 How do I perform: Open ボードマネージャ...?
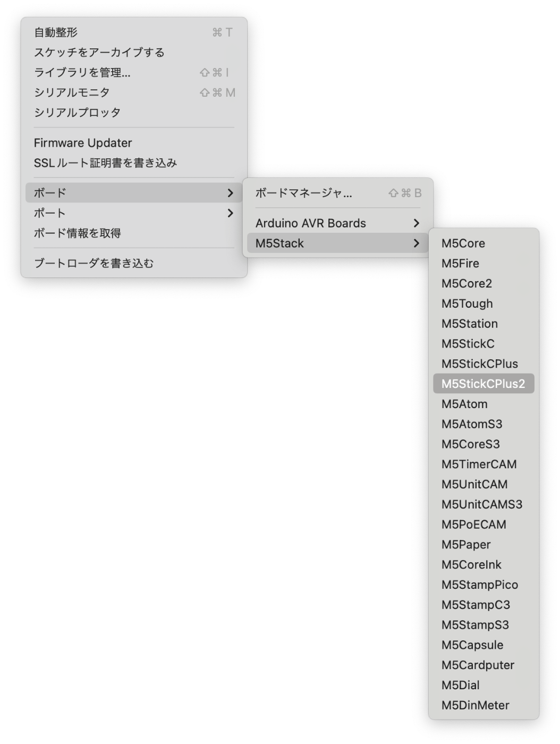338,193
